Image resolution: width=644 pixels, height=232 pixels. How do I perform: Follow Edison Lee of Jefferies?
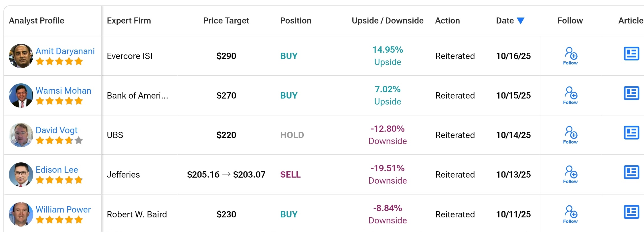tap(570, 174)
